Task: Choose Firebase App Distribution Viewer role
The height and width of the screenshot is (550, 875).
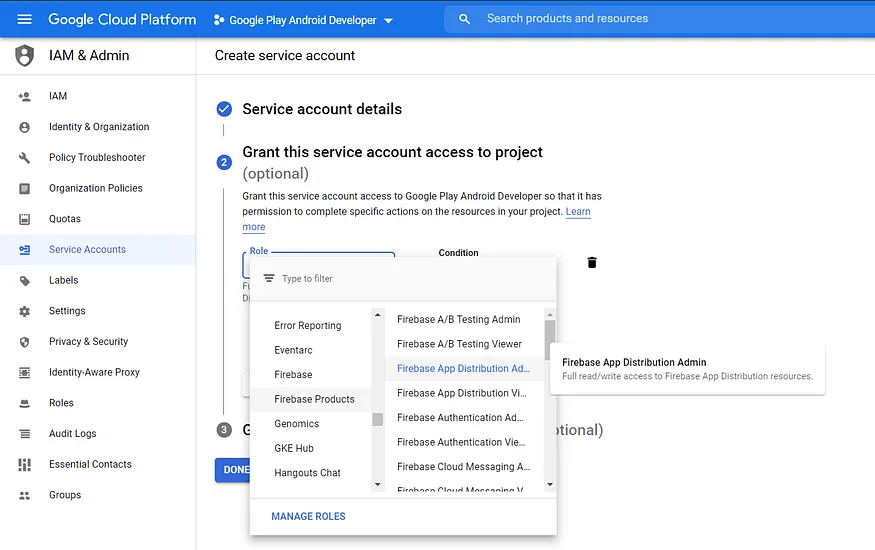Action: coord(462,393)
